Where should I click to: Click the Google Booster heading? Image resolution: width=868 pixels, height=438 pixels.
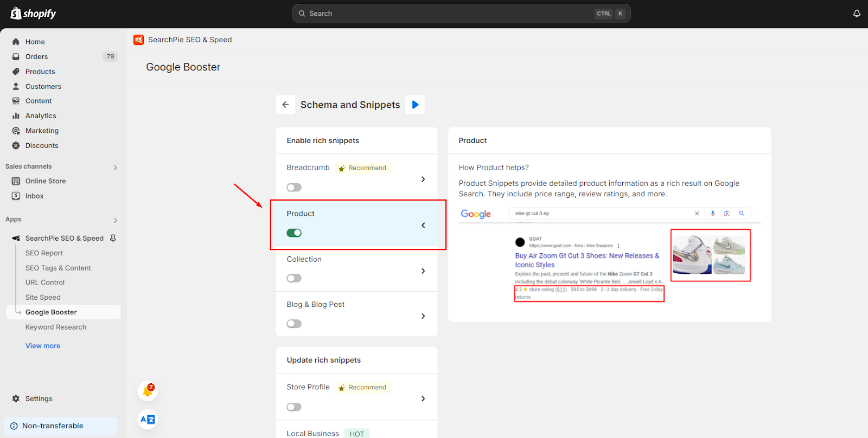(183, 67)
